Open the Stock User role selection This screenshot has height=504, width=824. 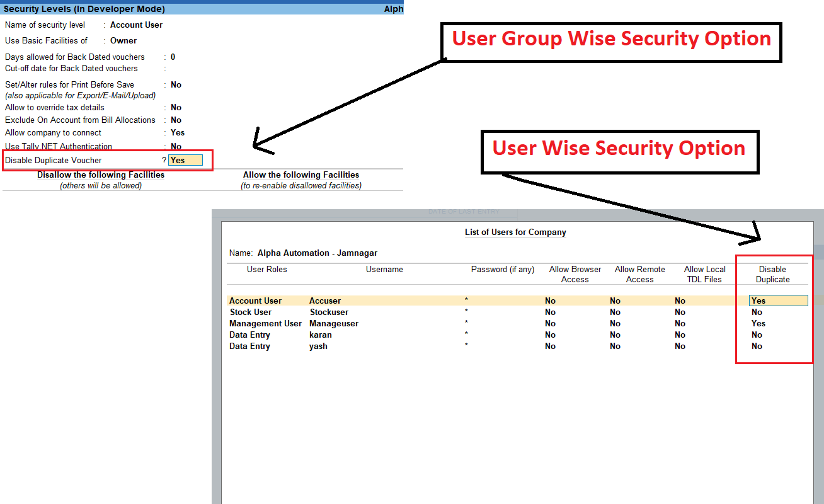[x=251, y=312]
